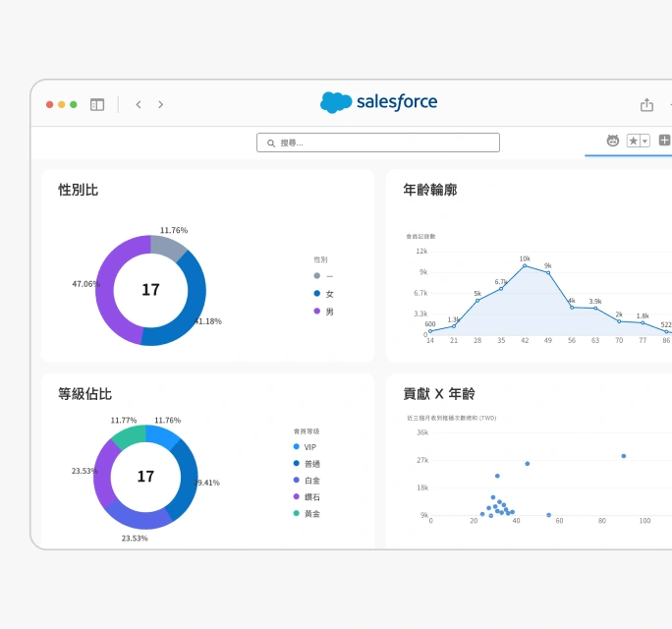
Task: Click the 等級佔比 card title
Action: coord(84,393)
